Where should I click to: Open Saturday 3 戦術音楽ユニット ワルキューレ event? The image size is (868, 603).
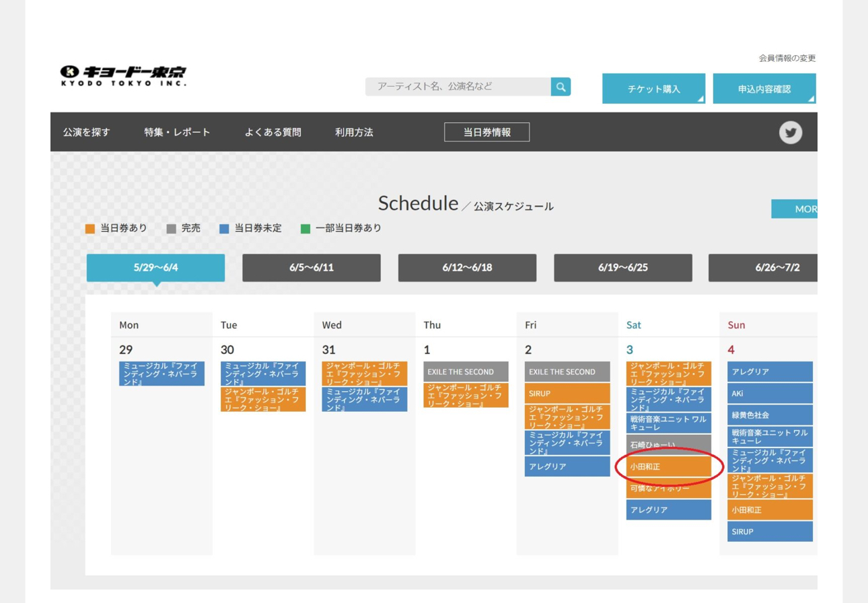coord(669,423)
